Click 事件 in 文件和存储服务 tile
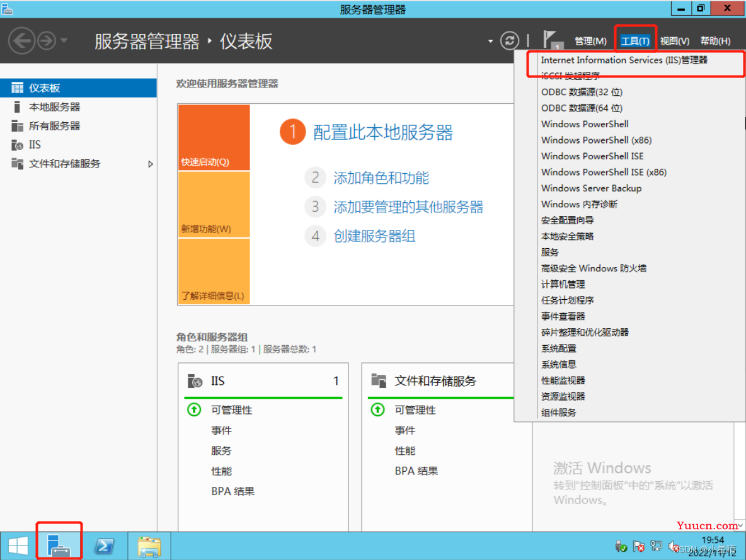746x560 pixels. click(405, 431)
